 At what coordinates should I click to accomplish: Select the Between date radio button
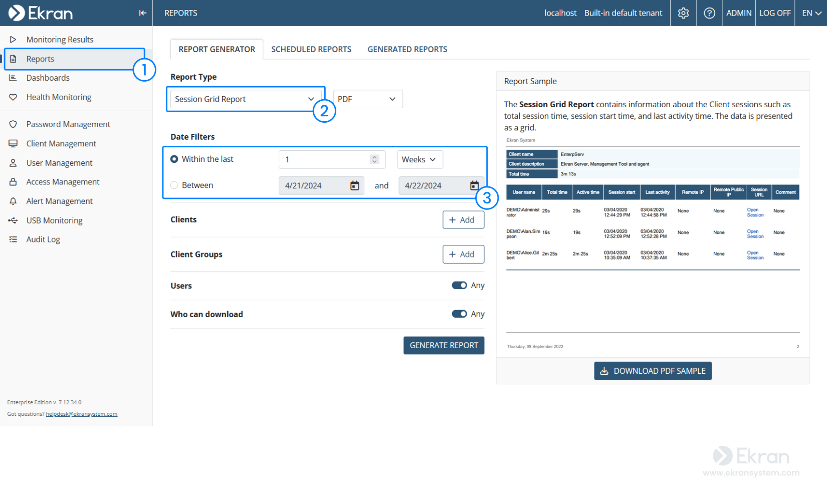(x=174, y=185)
